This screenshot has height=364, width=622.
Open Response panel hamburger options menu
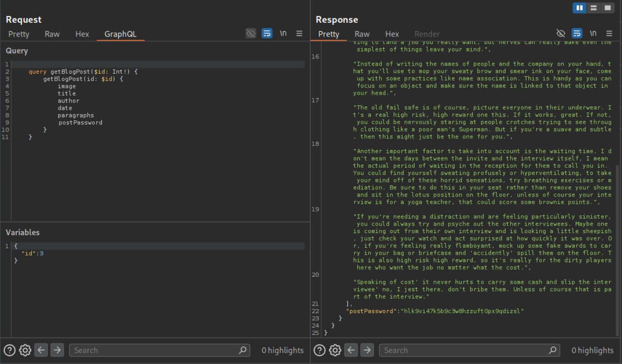(609, 33)
